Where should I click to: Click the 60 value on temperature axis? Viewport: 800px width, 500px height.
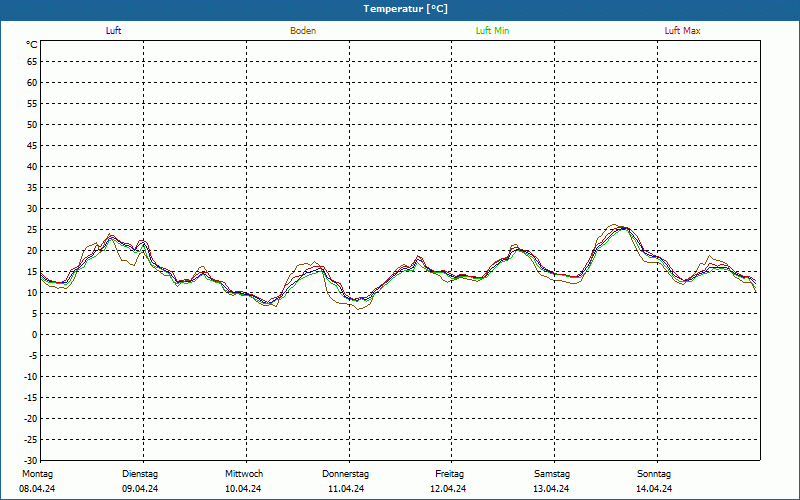point(32,83)
